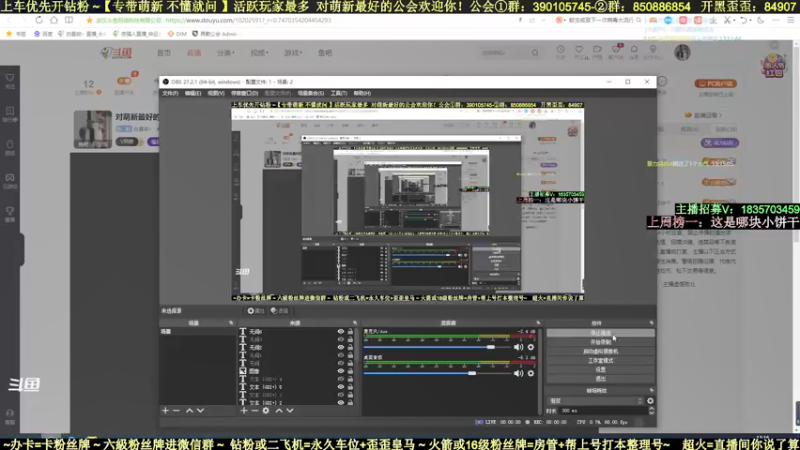Screen dimensions: 800x450
Task: Open settings gear for desktop audio track
Action: 531,373
